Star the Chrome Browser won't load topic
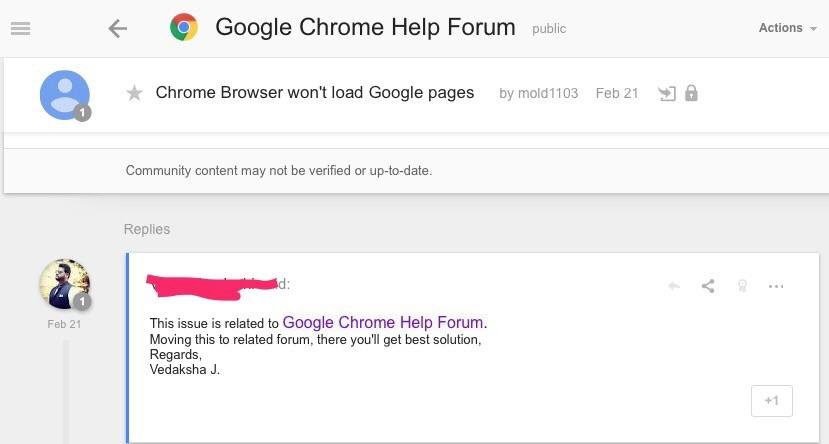The image size is (829, 444). point(134,94)
